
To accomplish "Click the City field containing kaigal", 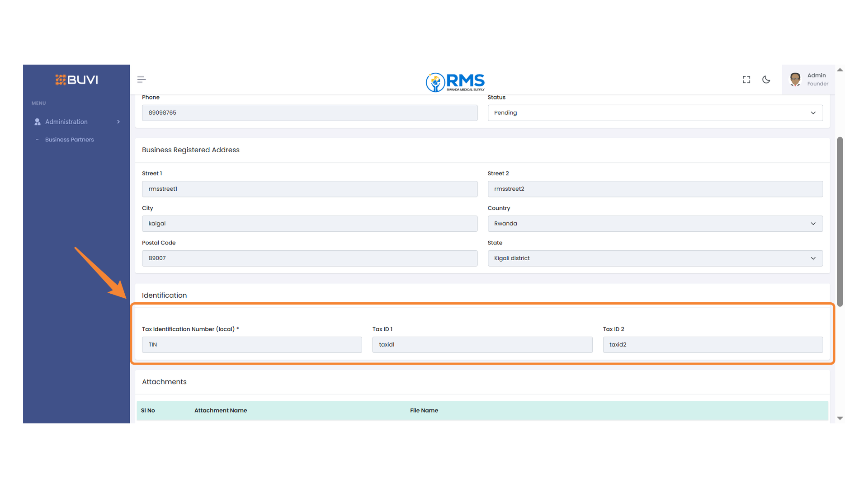I will (x=309, y=223).
